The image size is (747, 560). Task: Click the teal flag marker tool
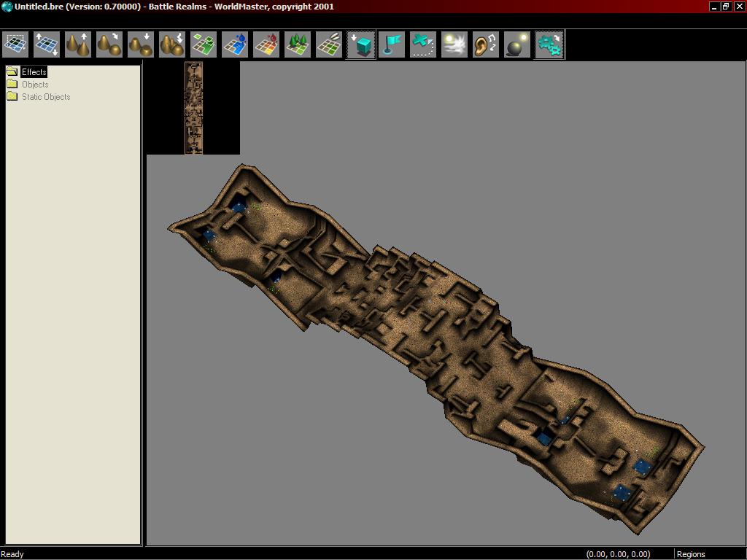click(x=392, y=44)
